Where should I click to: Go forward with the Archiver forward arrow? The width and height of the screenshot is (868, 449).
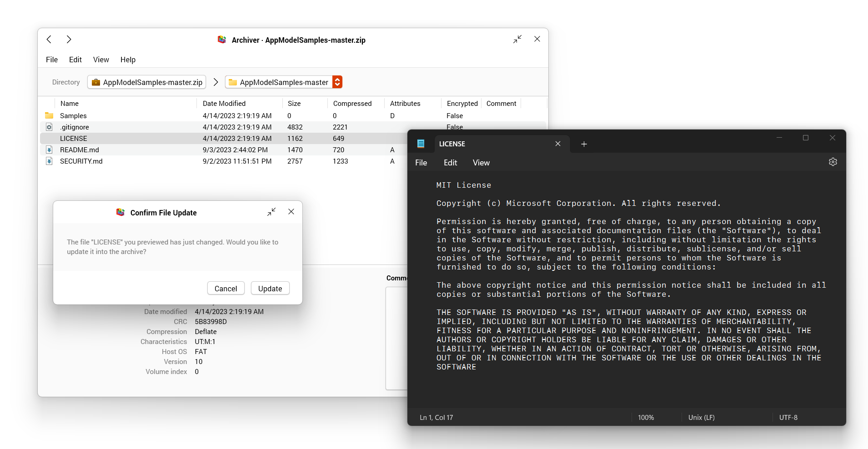(x=69, y=40)
